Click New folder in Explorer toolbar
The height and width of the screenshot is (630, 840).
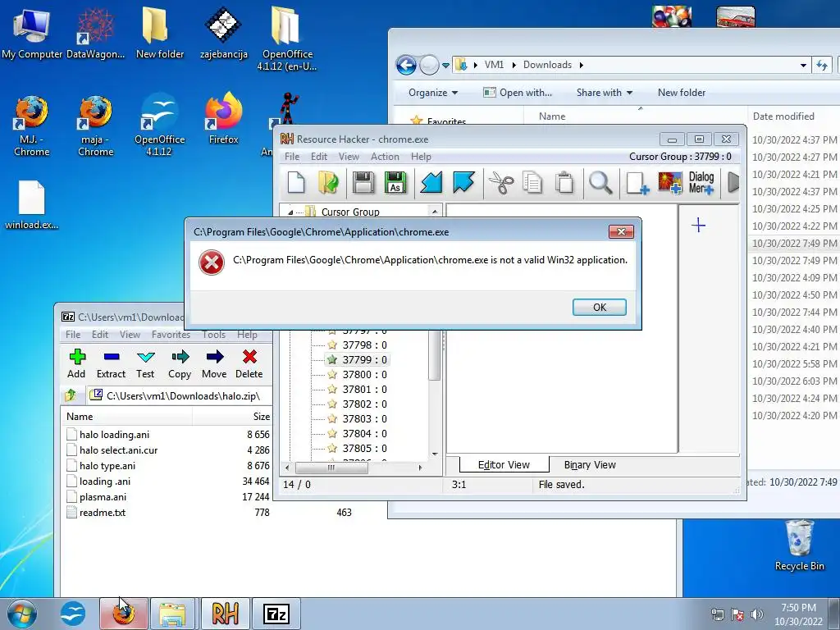[682, 93]
